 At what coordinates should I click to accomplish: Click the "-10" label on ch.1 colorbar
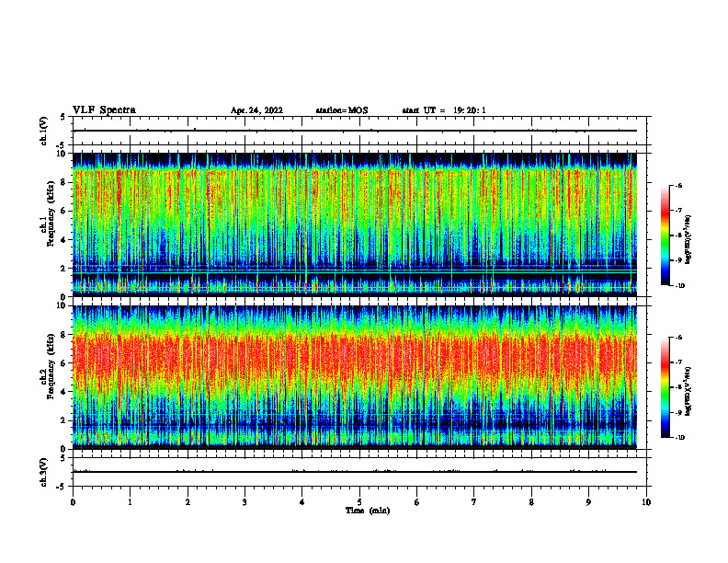coord(679,286)
